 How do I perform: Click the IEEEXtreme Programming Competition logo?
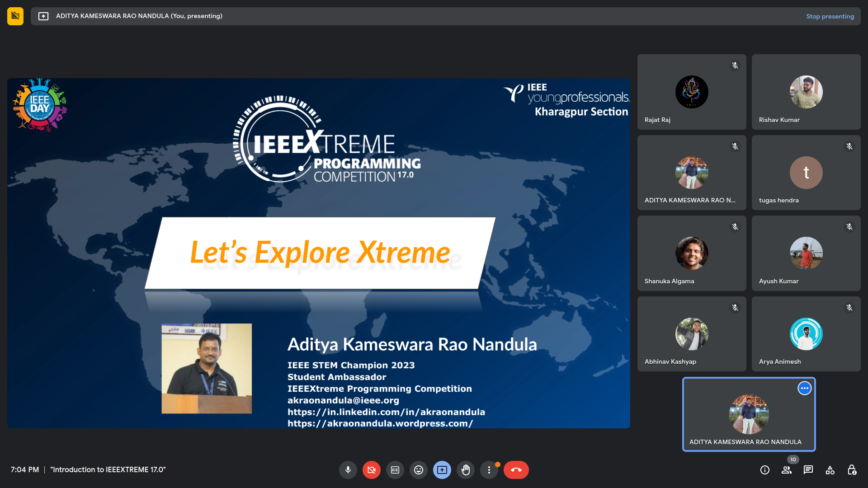pyautogui.click(x=327, y=139)
